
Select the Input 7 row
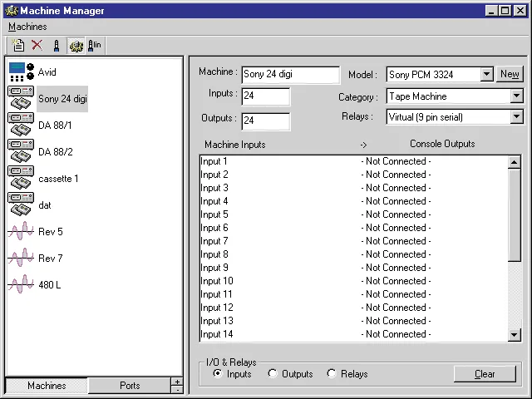(x=353, y=241)
